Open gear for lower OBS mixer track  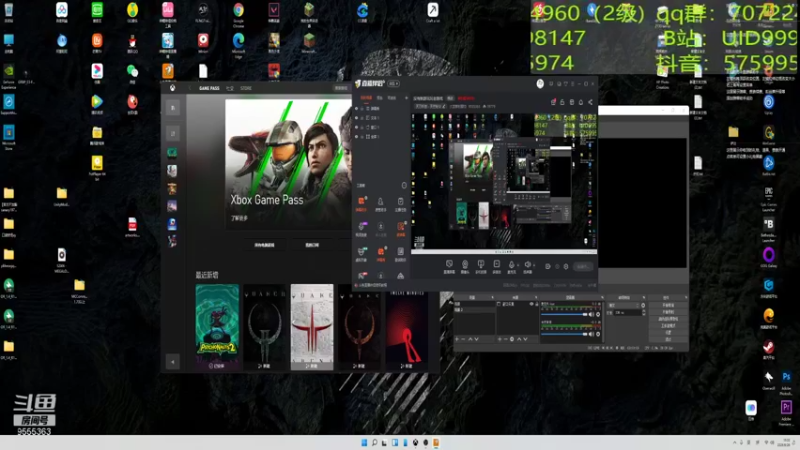[598, 334]
